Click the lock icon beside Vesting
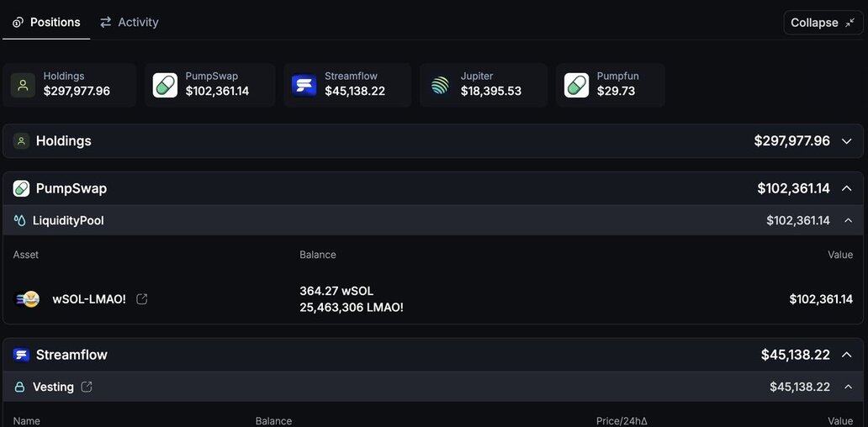868x427 pixels. [19, 387]
